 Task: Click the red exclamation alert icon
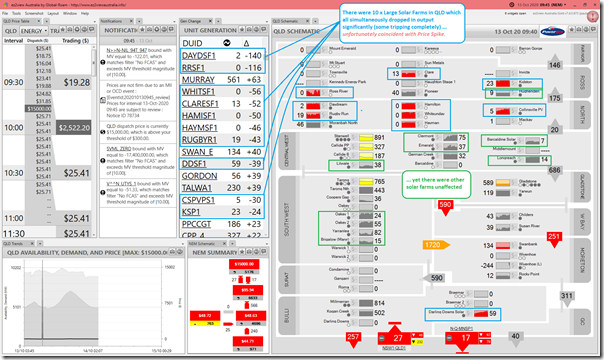(593, 17)
